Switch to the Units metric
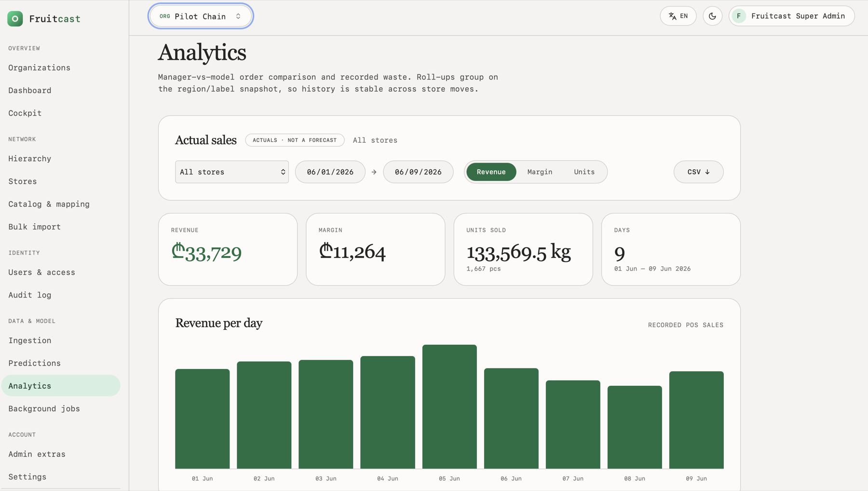This screenshot has height=491, width=868. (584, 172)
